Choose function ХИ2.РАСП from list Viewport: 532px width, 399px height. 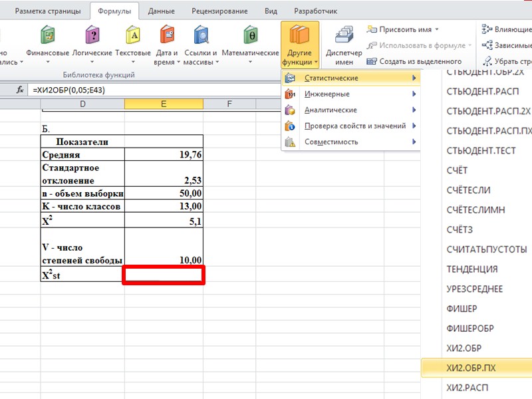point(467,388)
